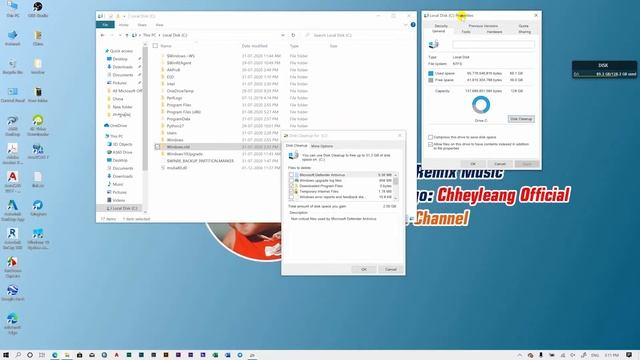The width and height of the screenshot is (640, 360).
Task: Uncheck Downloaded Program Files in Disk Cleanup
Action: coord(291,186)
